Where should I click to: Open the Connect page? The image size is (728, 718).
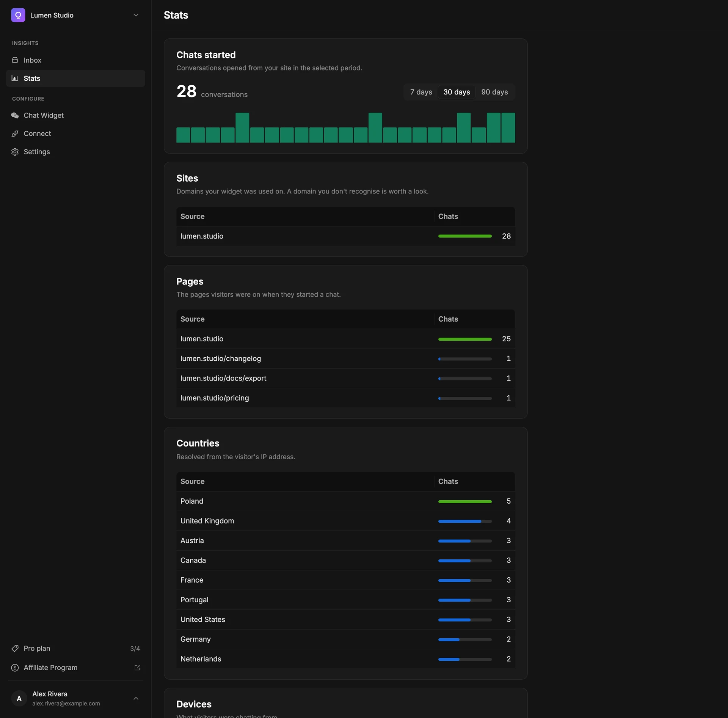pos(75,134)
